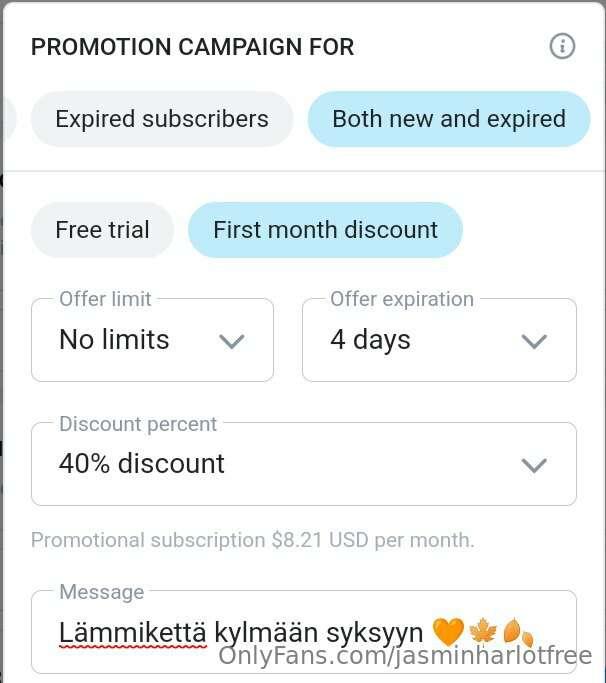The width and height of the screenshot is (606, 683).
Task: Focus the Message text field
Action: [x=304, y=632]
